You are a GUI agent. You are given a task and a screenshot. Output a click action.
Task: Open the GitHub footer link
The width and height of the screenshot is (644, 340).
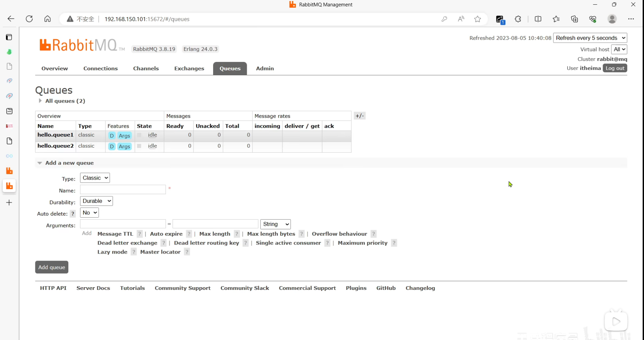tap(386, 288)
